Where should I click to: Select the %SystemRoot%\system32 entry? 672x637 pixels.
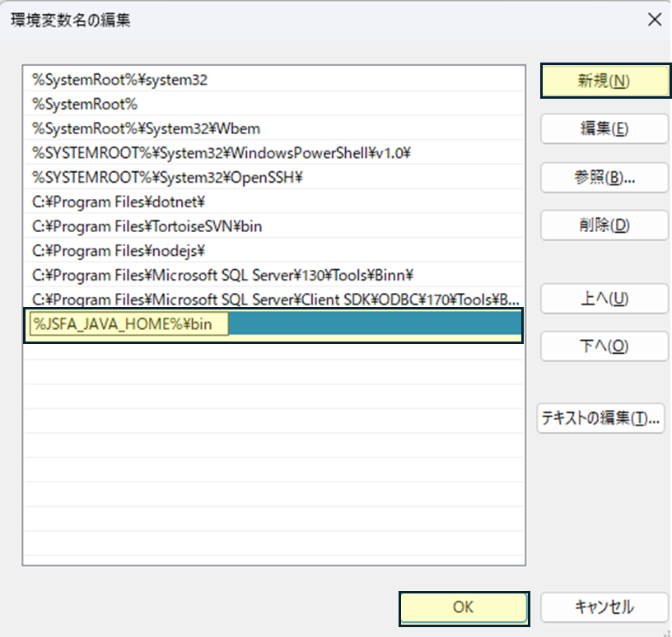click(x=120, y=80)
